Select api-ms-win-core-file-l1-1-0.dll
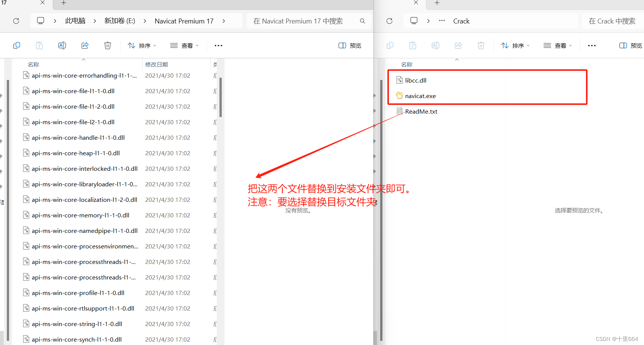The width and height of the screenshot is (644, 345). click(x=73, y=91)
